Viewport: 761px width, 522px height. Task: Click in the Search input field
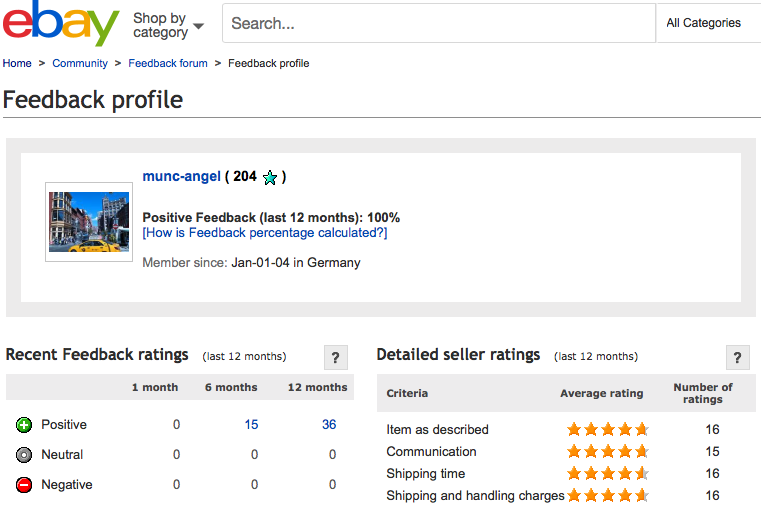438,23
